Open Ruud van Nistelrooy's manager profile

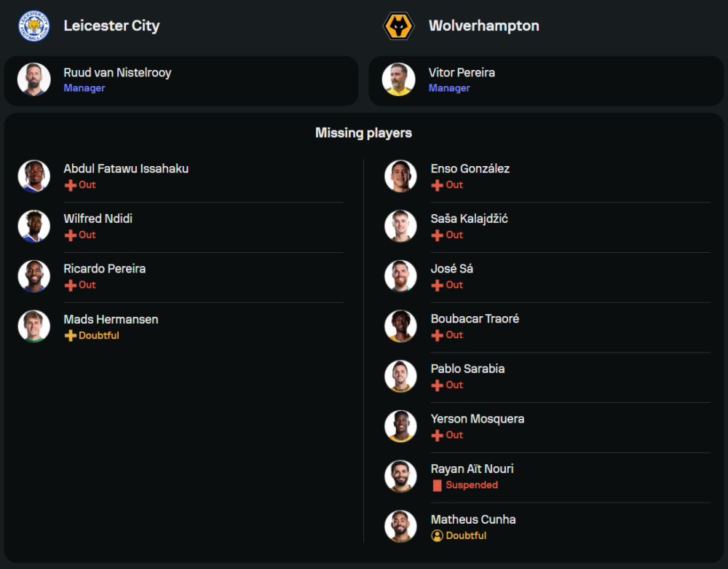[x=117, y=73]
